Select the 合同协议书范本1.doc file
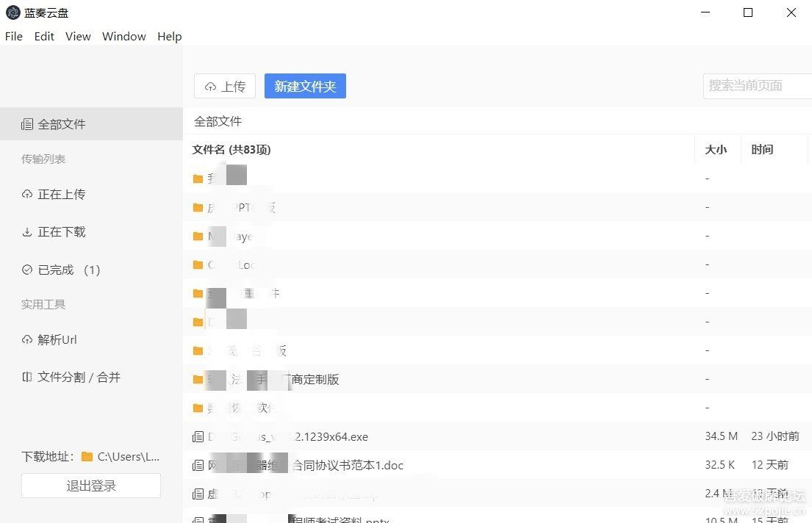The width and height of the screenshot is (812, 523). pos(306,466)
